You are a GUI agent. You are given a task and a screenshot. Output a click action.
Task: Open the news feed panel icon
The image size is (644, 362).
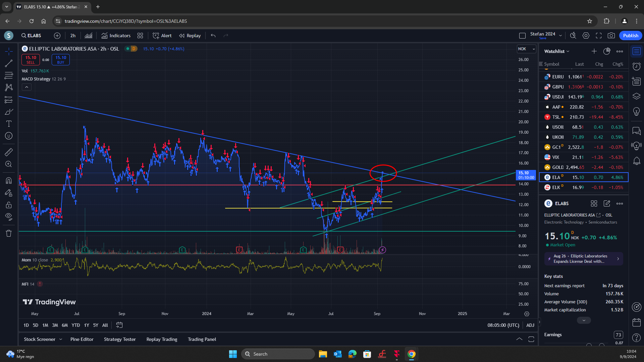click(637, 81)
